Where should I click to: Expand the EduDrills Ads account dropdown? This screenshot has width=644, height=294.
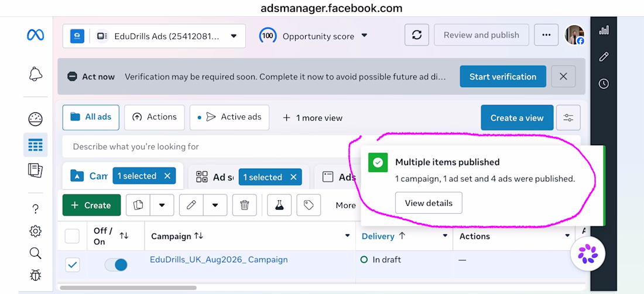(233, 36)
